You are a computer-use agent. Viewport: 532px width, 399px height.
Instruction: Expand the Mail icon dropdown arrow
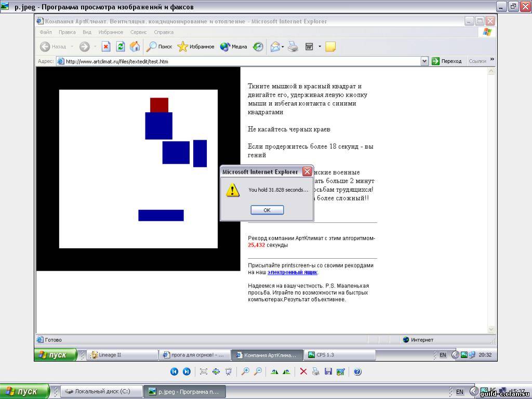283,46
